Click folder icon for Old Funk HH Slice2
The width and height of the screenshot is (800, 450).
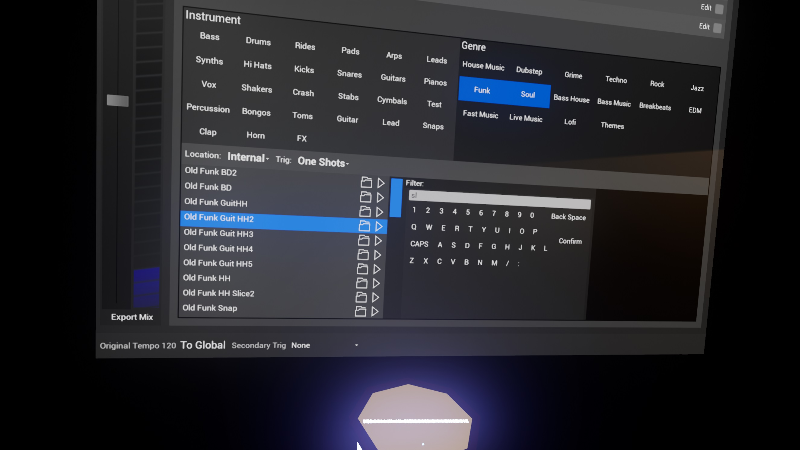pos(361,297)
